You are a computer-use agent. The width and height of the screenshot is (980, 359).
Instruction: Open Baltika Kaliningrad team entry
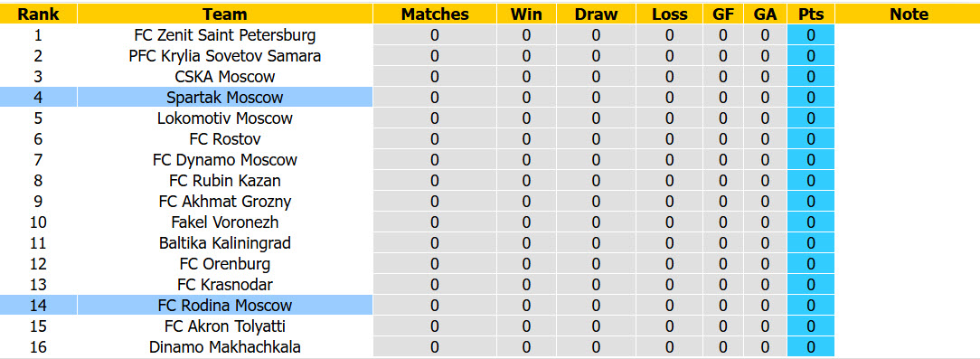[x=225, y=242]
